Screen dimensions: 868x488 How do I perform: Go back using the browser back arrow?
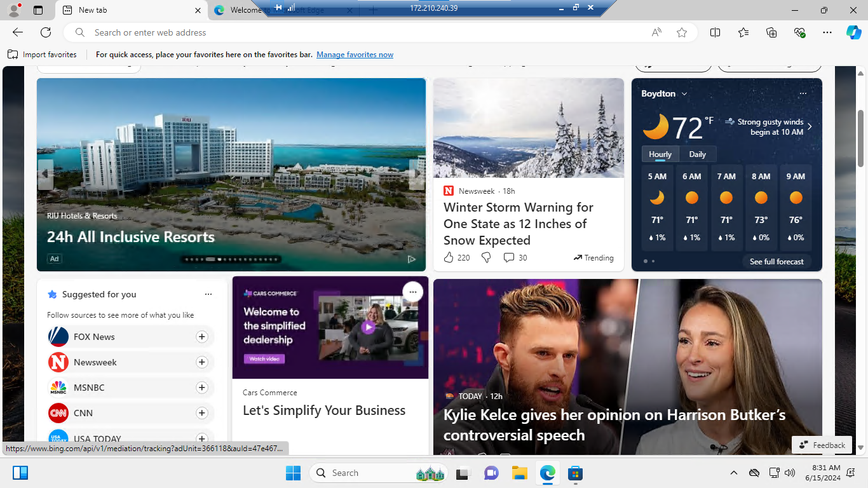coord(18,32)
